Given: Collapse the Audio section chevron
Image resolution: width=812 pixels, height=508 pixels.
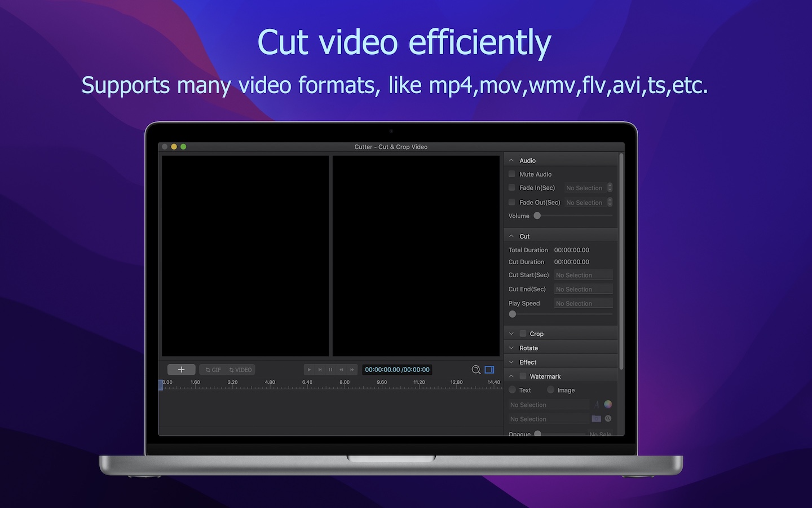Looking at the screenshot, I should (511, 161).
